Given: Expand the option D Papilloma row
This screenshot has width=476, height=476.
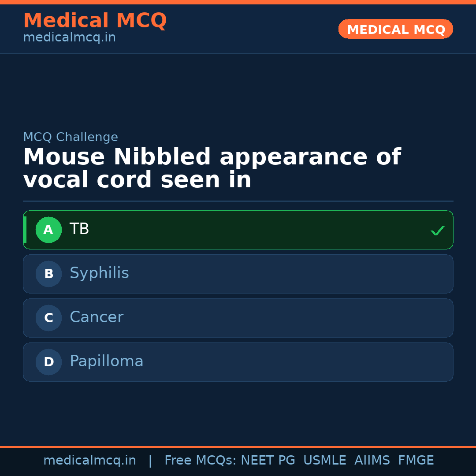Looking at the screenshot, I should coord(238,362).
